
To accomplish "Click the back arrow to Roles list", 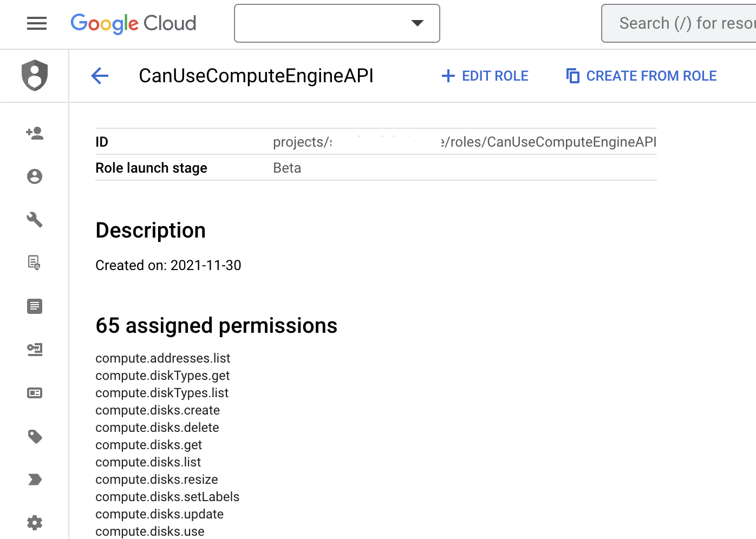I will click(99, 76).
